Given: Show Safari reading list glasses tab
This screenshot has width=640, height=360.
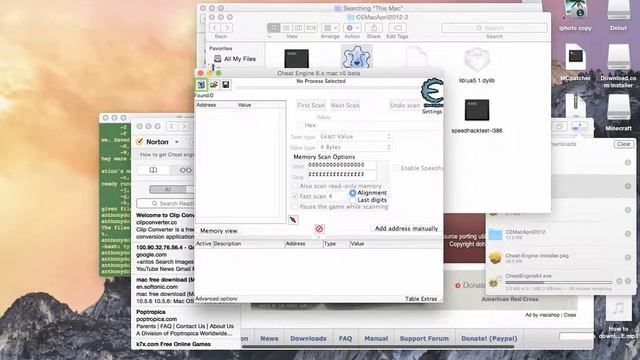Looking at the screenshot, I should click(x=185, y=170).
